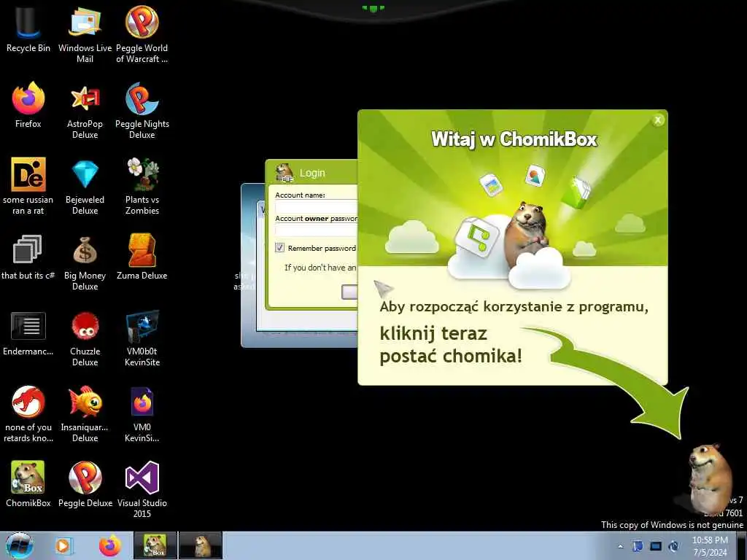Click the hamster character in corner
Image resolution: width=747 pixels, height=560 pixels.
coord(710,478)
